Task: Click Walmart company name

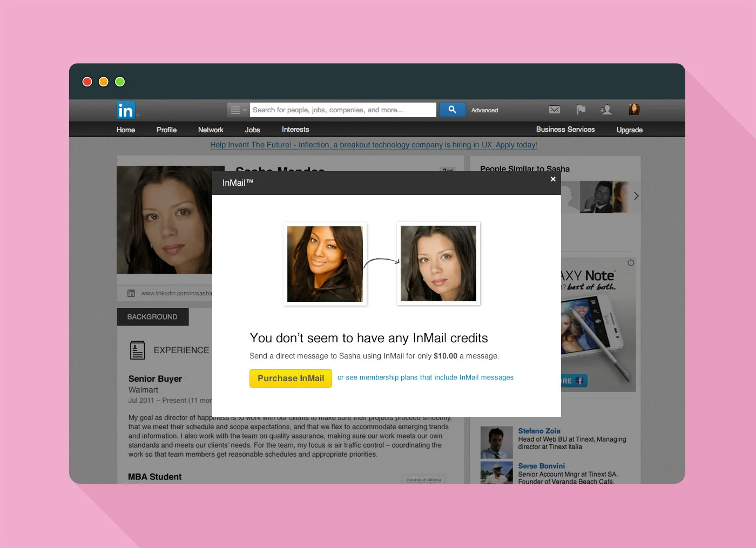Action: coord(143,390)
